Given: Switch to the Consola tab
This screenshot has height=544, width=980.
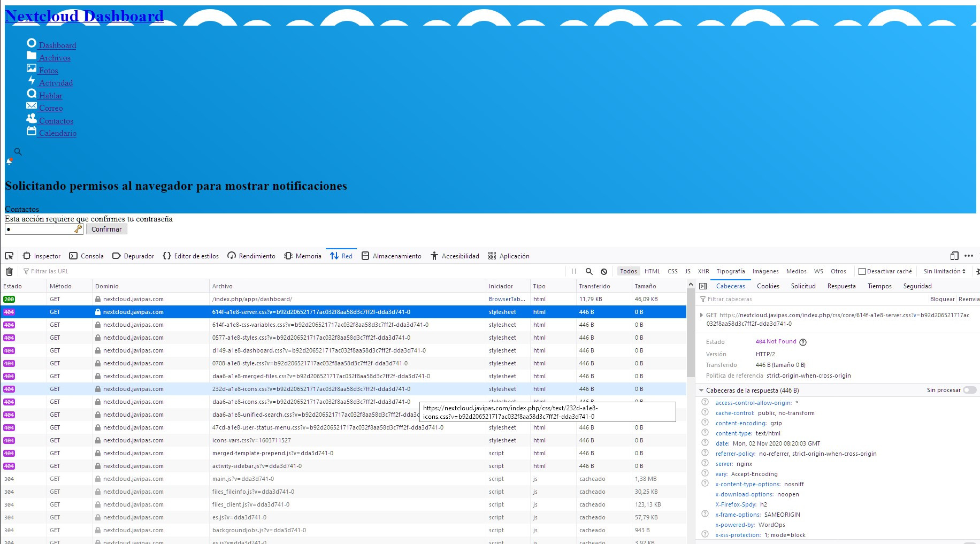Looking at the screenshot, I should point(87,256).
